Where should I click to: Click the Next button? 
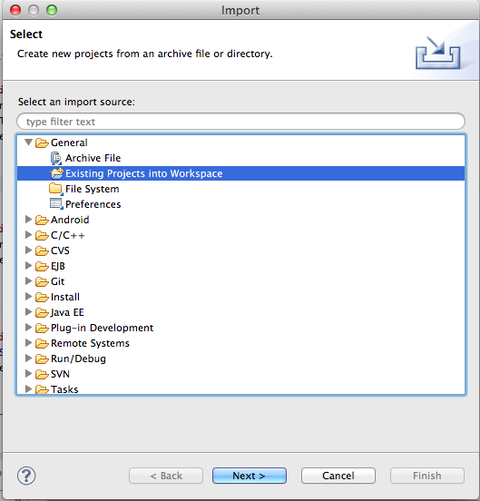tap(249, 475)
